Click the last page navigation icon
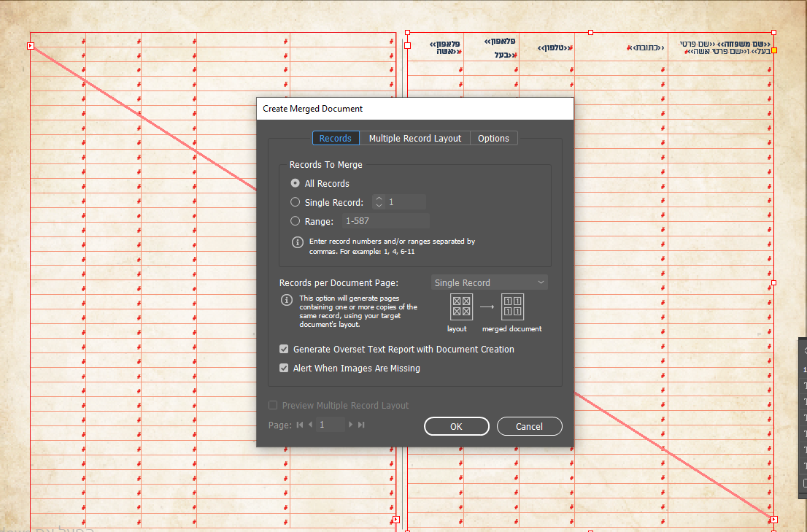This screenshot has width=807, height=532. pos(361,425)
